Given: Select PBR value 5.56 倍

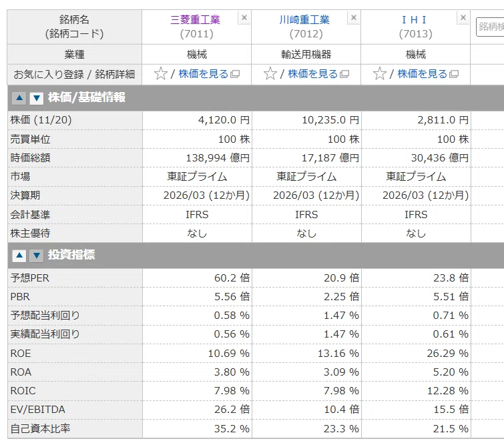Looking at the screenshot, I should coord(232,297).
